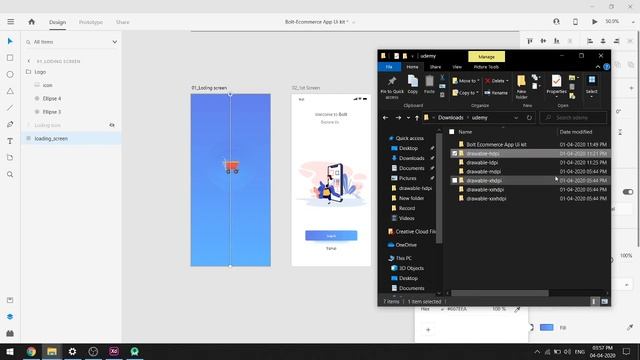Image resolution: width=640 pixels, height=360 pixels.
Task: Open the Picture Tools tab in Explorer
Action: coord(486,67)
